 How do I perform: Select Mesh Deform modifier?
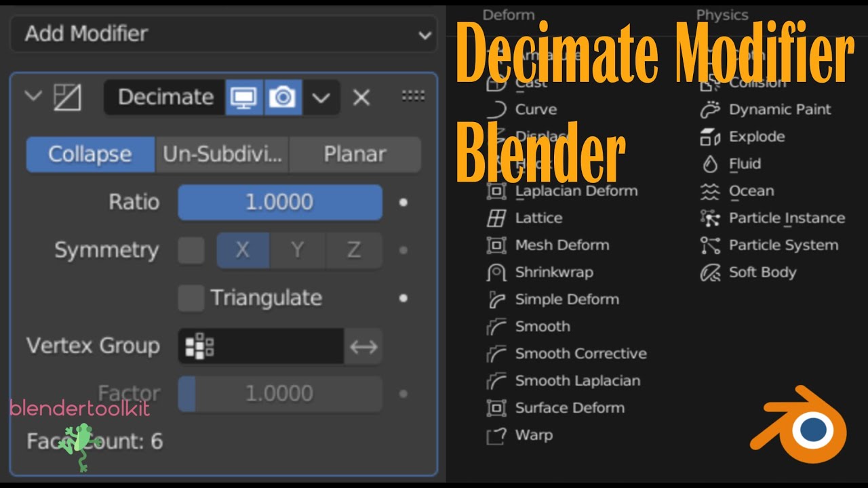point(562,245)
